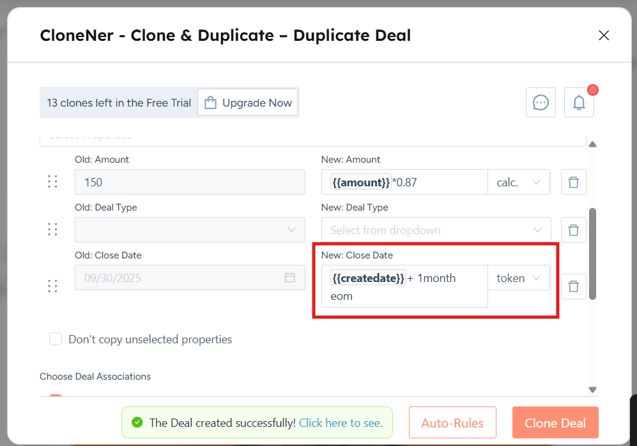Delete the Close Date property row
Image resolution: width=637 pixels, height=446 pixels.
tap(574, 286)
